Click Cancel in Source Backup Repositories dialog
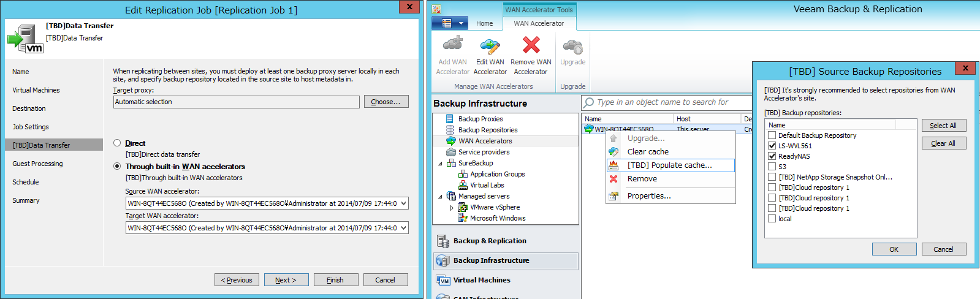The width and height of the screenshot is (980, 299). tap(944, 249)
